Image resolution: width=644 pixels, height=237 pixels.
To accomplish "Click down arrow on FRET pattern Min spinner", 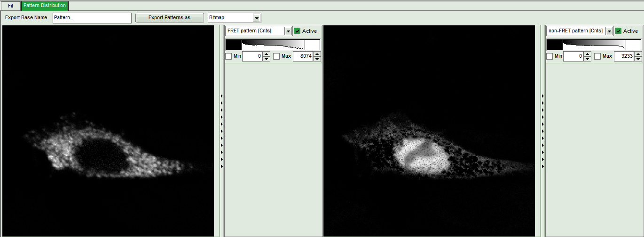I will pos(266,59).
